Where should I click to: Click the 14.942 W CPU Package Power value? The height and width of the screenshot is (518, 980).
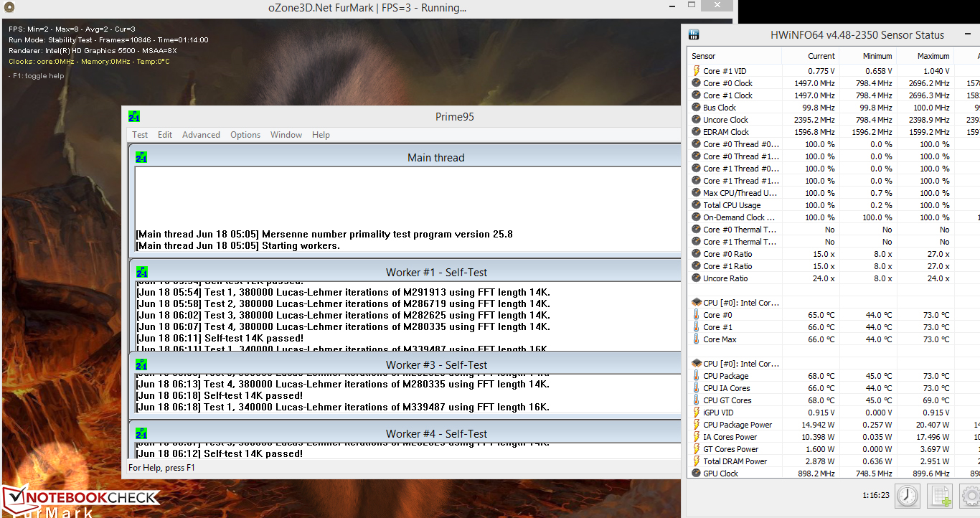819,425
